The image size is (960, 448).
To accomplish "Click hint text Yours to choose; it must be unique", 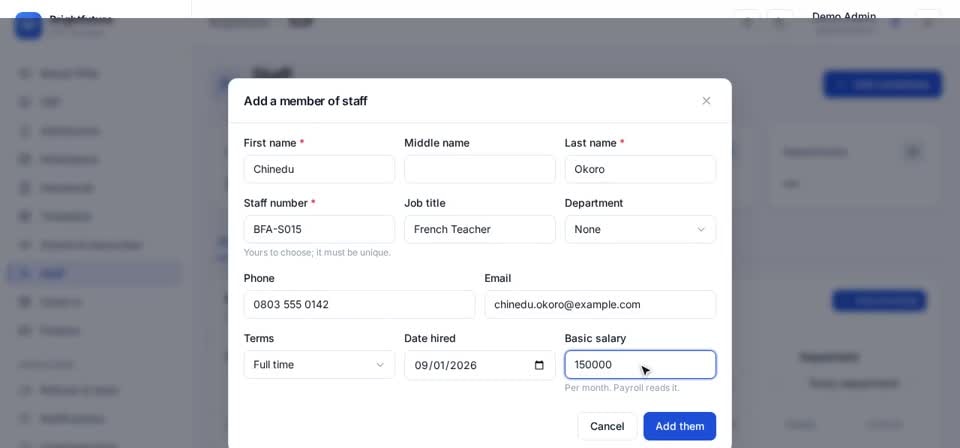I will pyautogui.click(x=317, y=252).
